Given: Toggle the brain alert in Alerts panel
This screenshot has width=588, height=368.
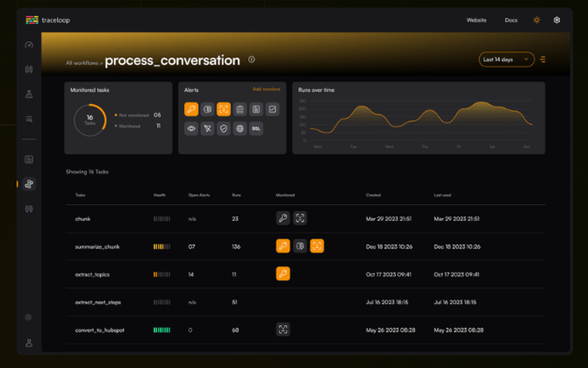Looking at the screenshot, I should (x=208, y=109).
